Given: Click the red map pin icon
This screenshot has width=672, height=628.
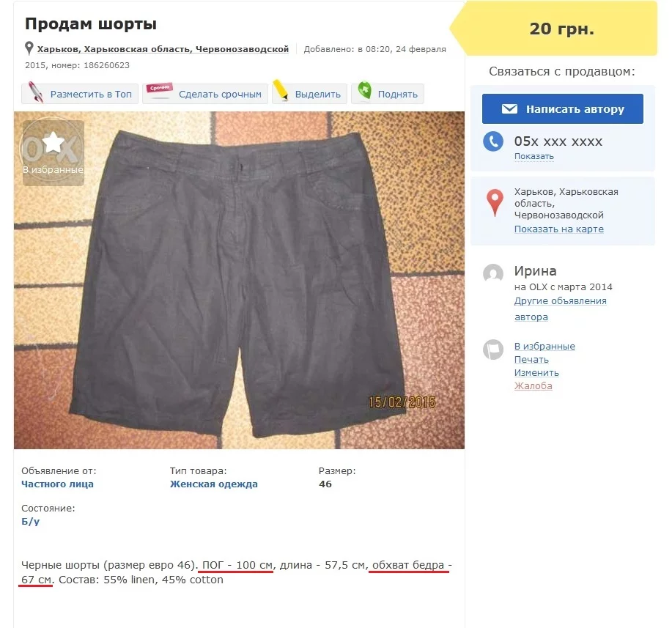Looking at the screenshot, I should click(495, 202).
